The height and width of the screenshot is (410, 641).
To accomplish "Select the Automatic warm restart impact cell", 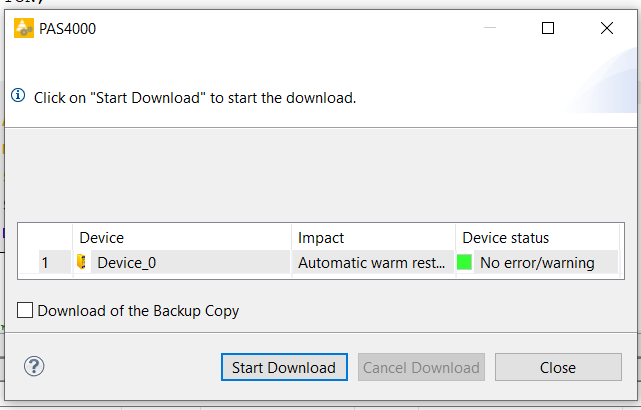I will pos(373,262).
